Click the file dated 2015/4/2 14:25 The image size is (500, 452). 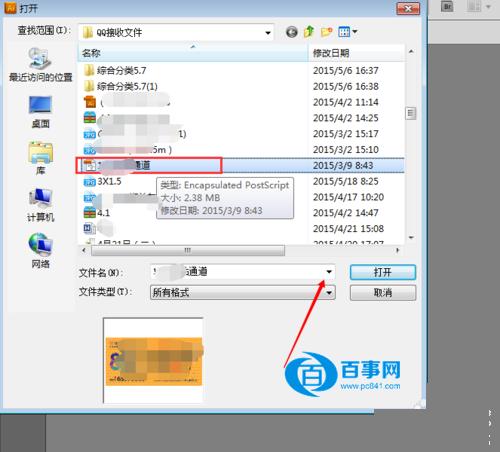(x=127, y=118)
